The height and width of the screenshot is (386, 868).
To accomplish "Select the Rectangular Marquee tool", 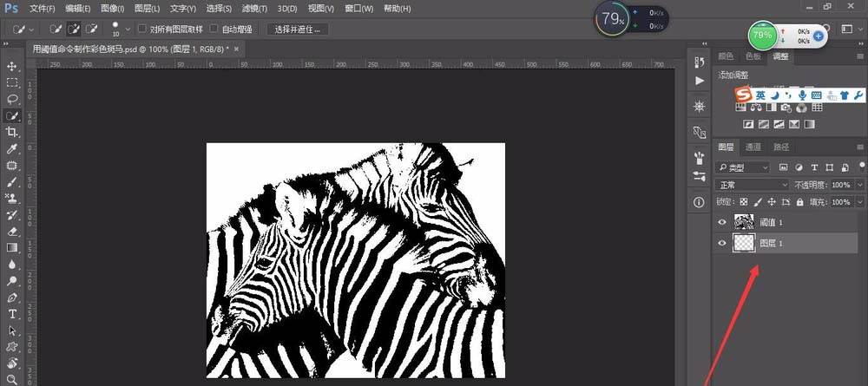I will point(12,83).
